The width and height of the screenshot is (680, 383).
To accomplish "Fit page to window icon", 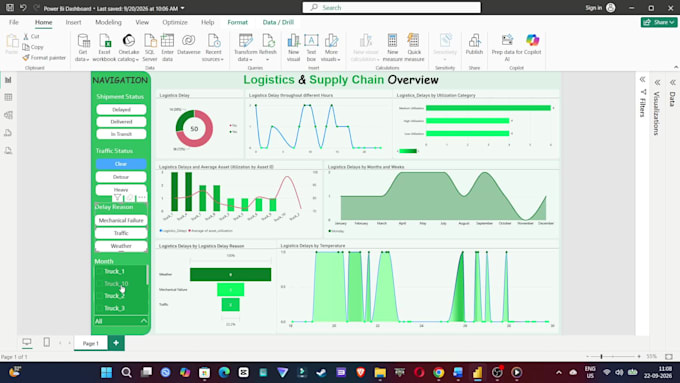I will coord(669,357).
